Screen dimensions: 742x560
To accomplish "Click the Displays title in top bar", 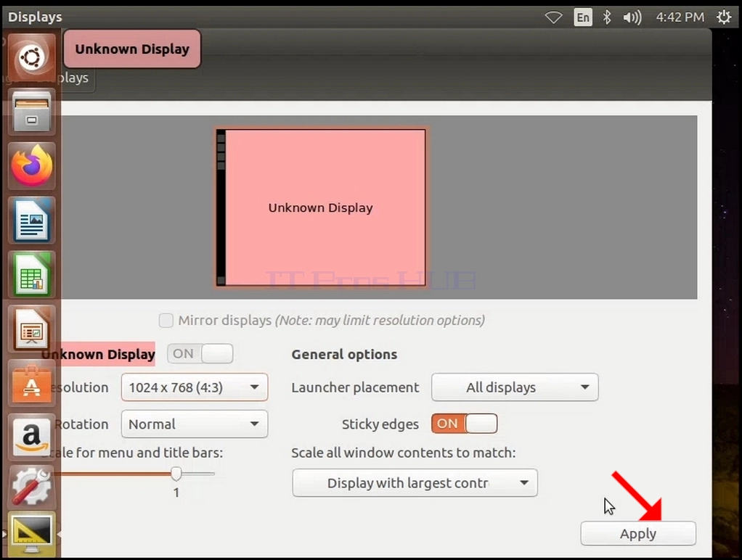I will (x=35, y=17).
